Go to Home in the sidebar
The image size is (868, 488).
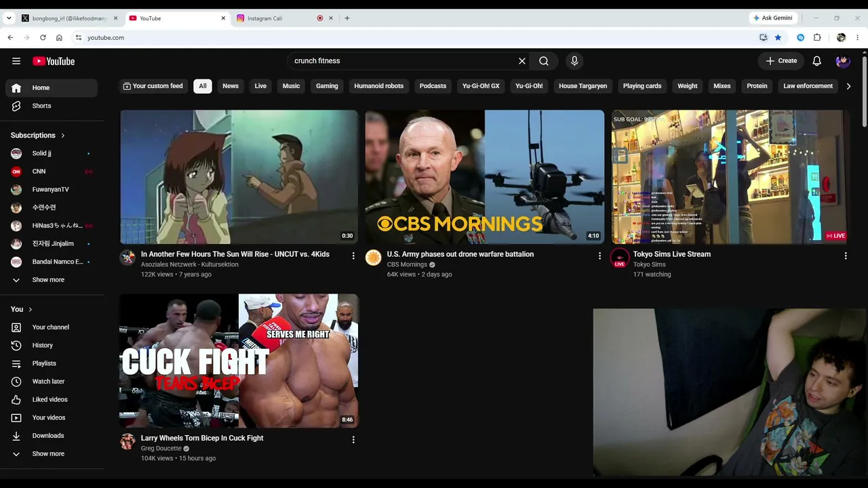click(52, 87)
